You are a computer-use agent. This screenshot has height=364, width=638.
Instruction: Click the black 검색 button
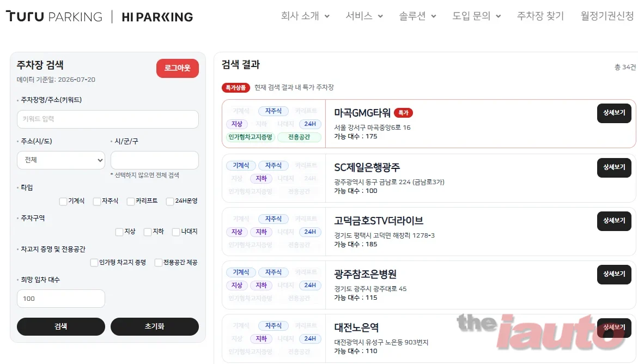pyautogui.click(x=61, y=326)
